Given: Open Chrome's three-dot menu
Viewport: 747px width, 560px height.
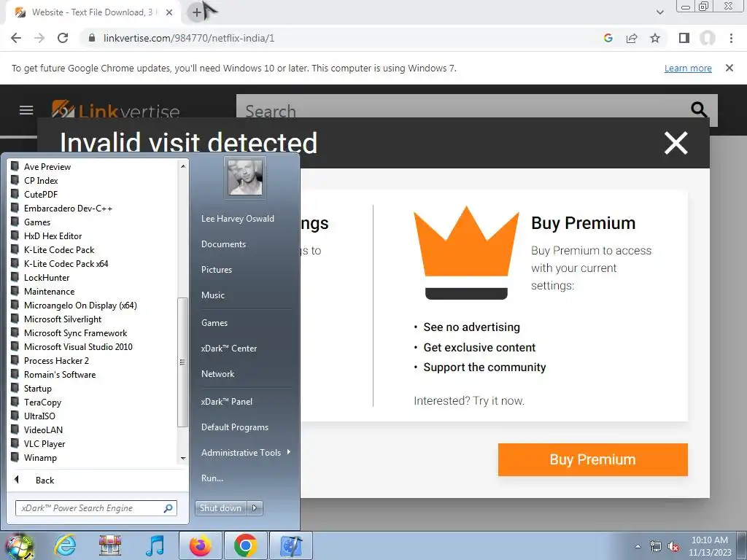Looking at the screenshot, I should click(731, 38).
